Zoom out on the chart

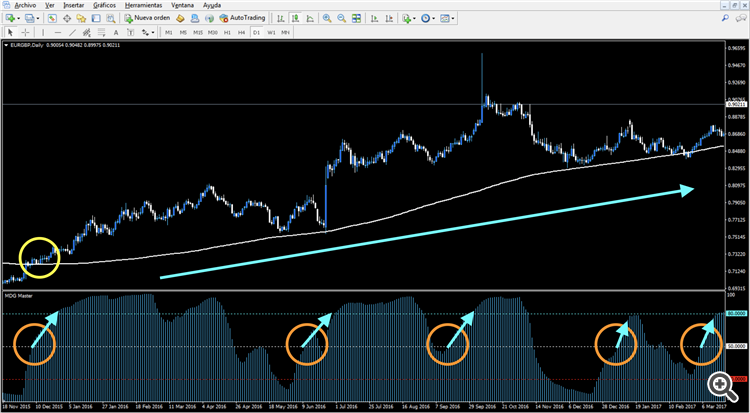pos(342,18)
